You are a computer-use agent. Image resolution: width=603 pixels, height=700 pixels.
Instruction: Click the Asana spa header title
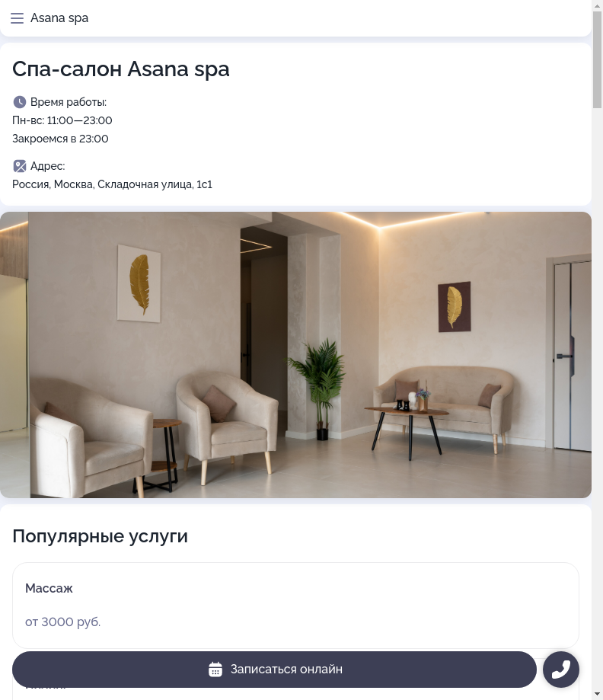click(59, 18)
